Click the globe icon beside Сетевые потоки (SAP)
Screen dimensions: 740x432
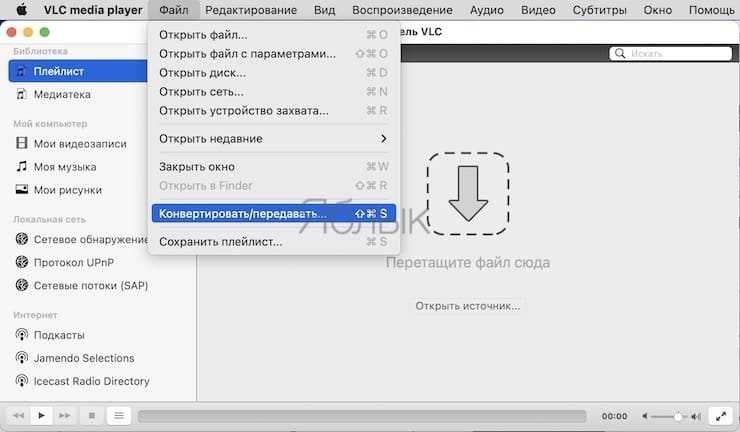pyautogui.click(x=22, y=285)
